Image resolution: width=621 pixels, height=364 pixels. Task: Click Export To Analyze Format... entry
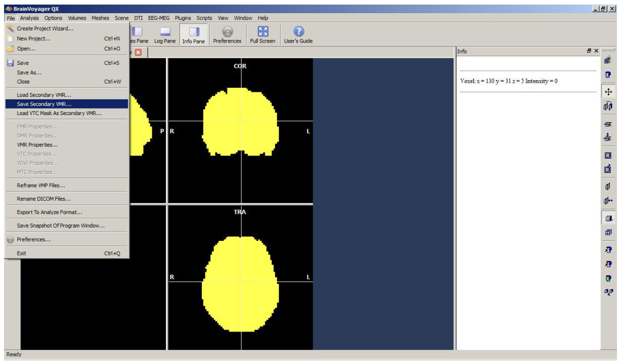point(49,212)
